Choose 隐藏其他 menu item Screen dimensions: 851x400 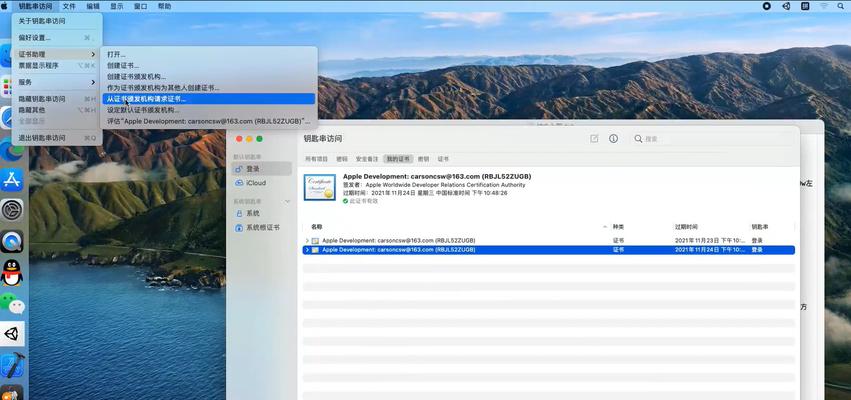click(x=57, y=110)
